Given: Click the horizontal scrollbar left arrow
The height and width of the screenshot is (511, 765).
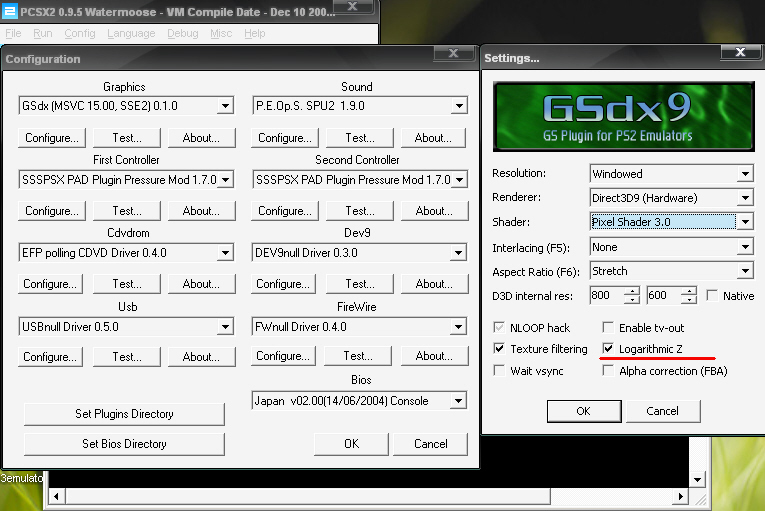Looking at the screenshot, I should tap(56, 496).
